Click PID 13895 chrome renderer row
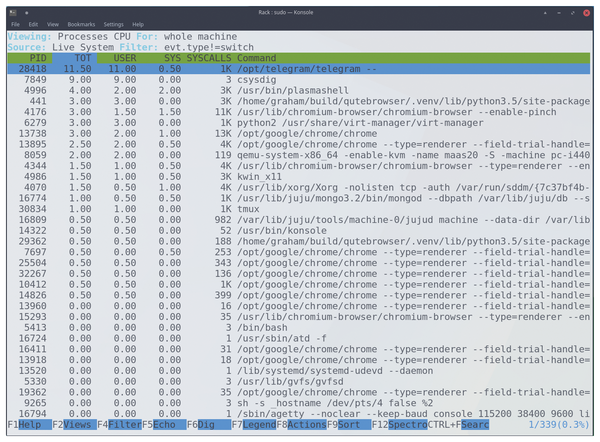600x442 pixels. [x=298, y=144]
